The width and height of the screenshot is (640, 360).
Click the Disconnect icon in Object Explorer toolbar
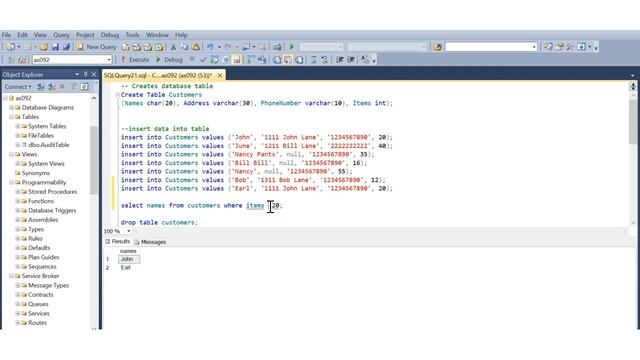51,87
